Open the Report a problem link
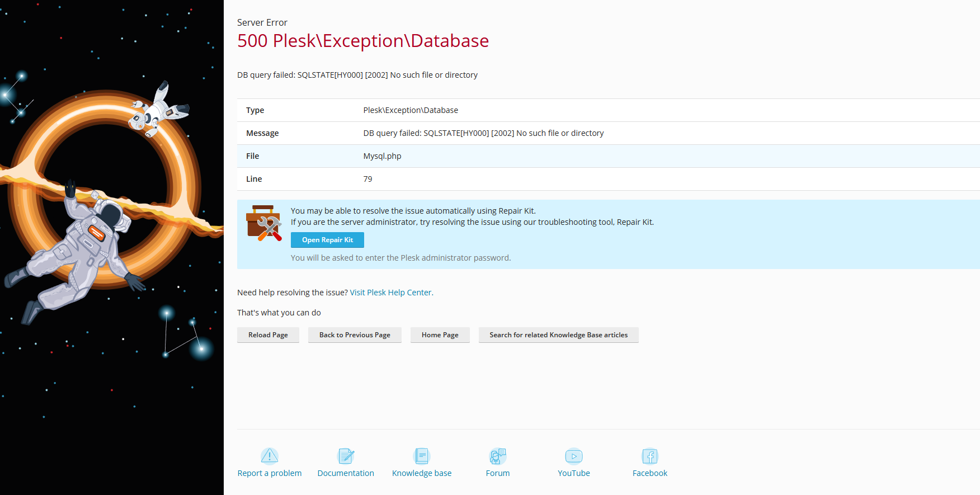The image size is (980, 495). [x=270, y=473]
